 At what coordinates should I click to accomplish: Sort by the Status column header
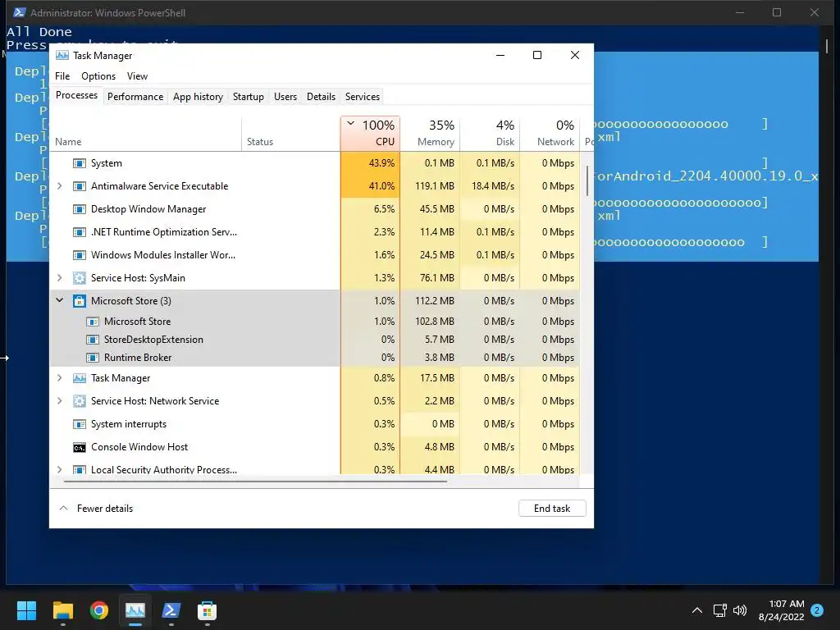click(291, 134)
